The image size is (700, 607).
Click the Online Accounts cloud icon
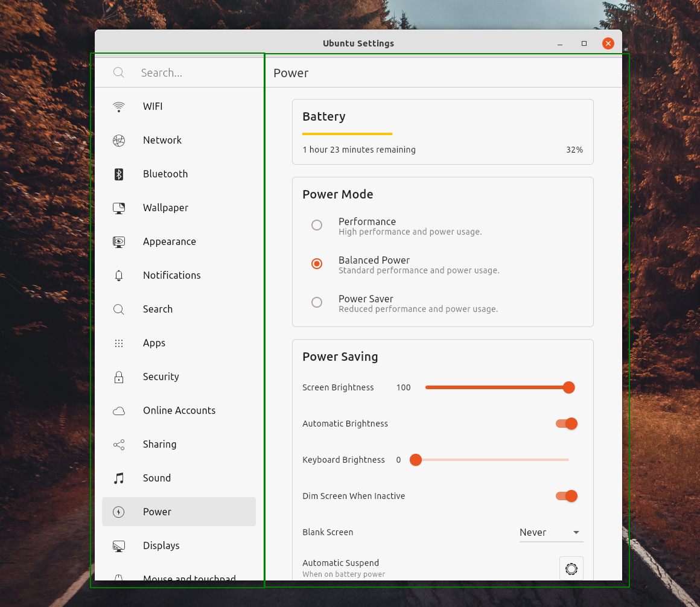point(119,410)
